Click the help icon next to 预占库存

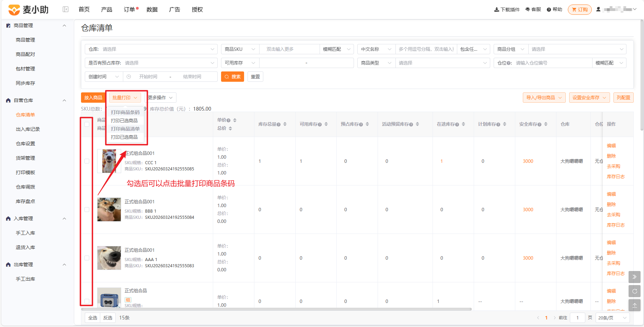[x=361, y=124]
